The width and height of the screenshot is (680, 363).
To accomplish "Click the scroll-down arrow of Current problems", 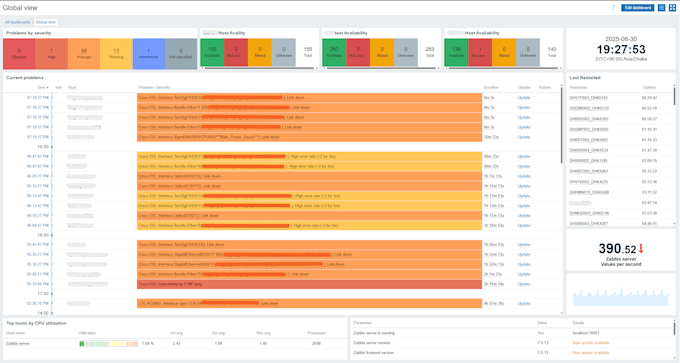I will pos(562,313).
